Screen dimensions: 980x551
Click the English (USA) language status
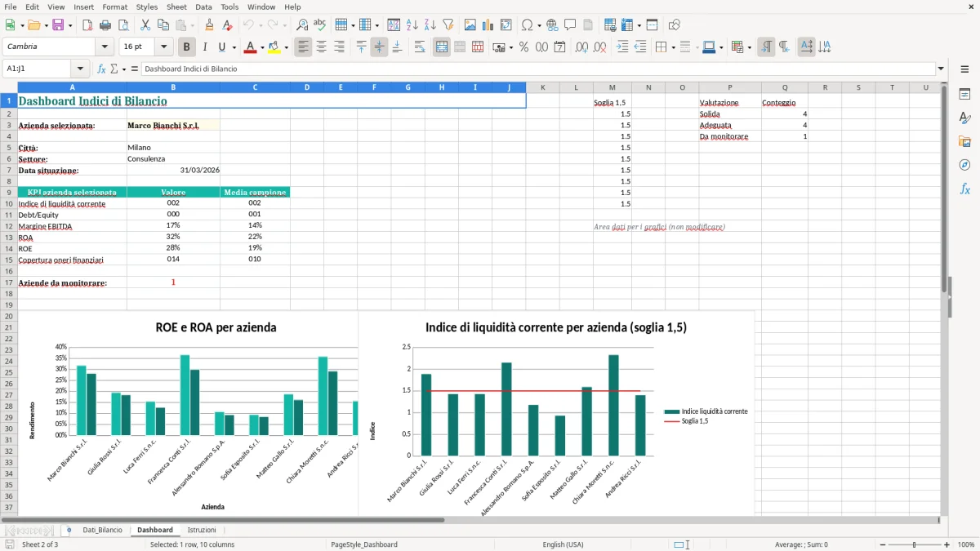click(x=563, y=544)
